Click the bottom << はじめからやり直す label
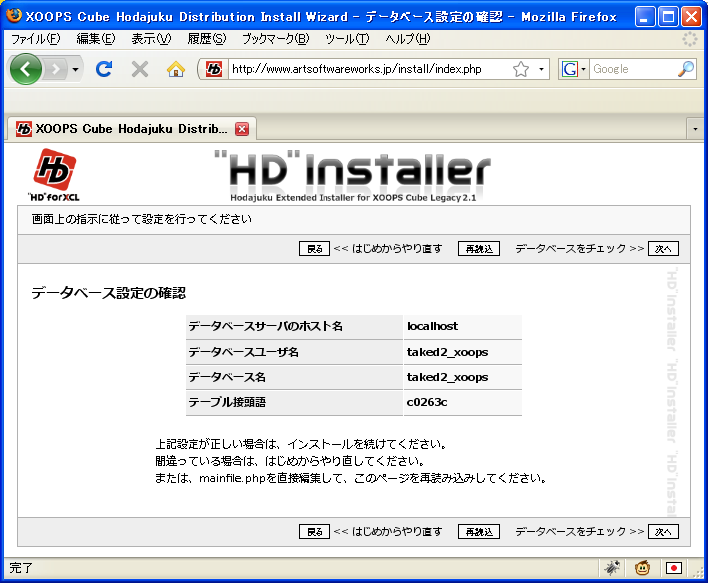Viewport: 708px width, 583px height. pos(387,532)
